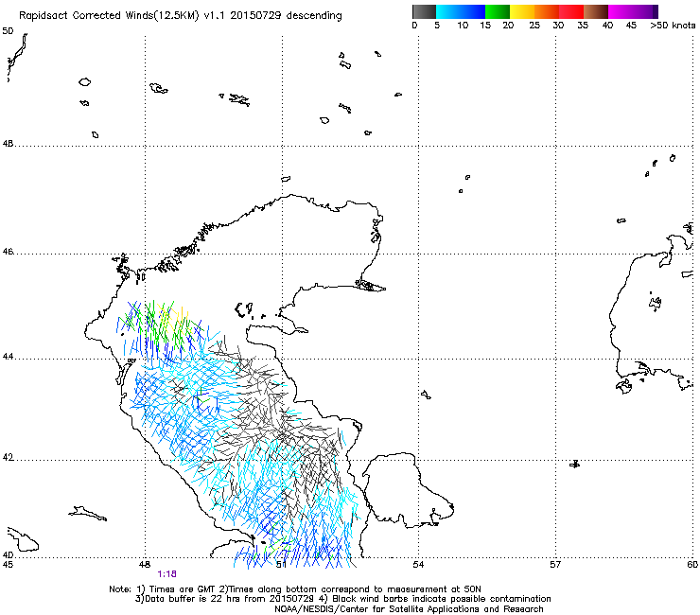The width and height of the screenshot is (700, 615).
Task: Click the '5' color legend label
Action: tap(437, 26)
